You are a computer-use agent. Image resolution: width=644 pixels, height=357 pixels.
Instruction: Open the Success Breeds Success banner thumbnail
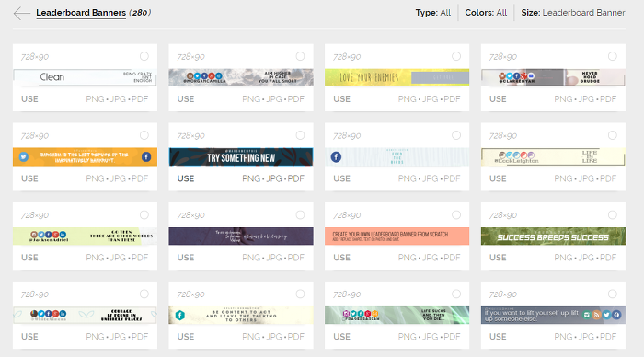click(x=553, y=236)
